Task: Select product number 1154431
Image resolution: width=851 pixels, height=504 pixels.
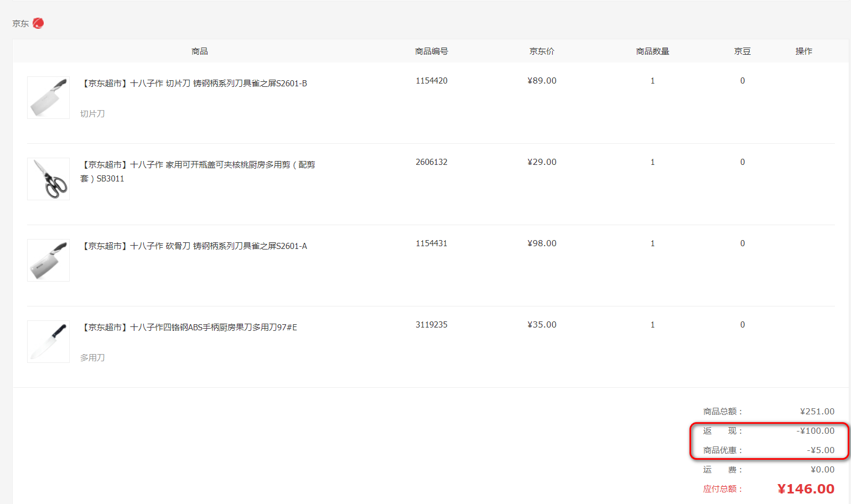Action: pyautogui.click(x=432, y=243)
